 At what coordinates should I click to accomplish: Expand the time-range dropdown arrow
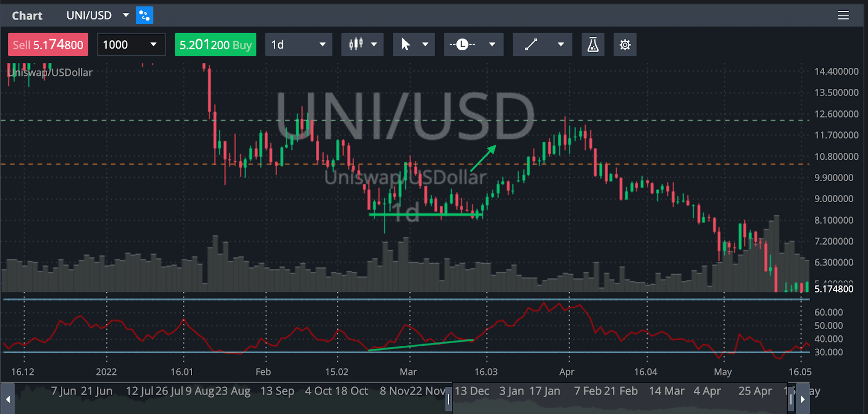click(492, 44)
